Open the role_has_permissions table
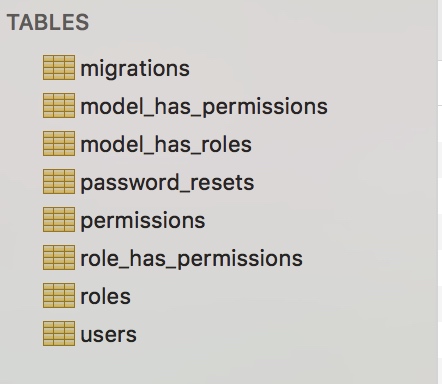 192,259
